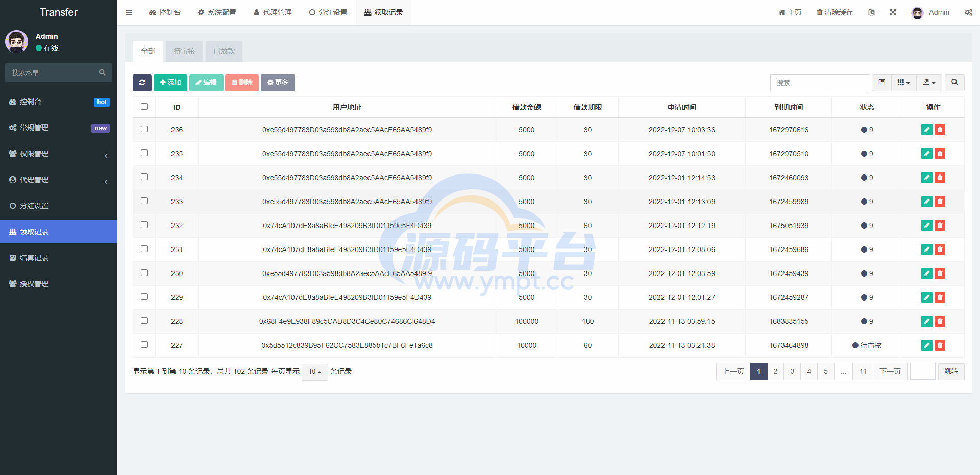980x475 pixels.
Task: Open the columns visibility dropdown
Action: 903,83
